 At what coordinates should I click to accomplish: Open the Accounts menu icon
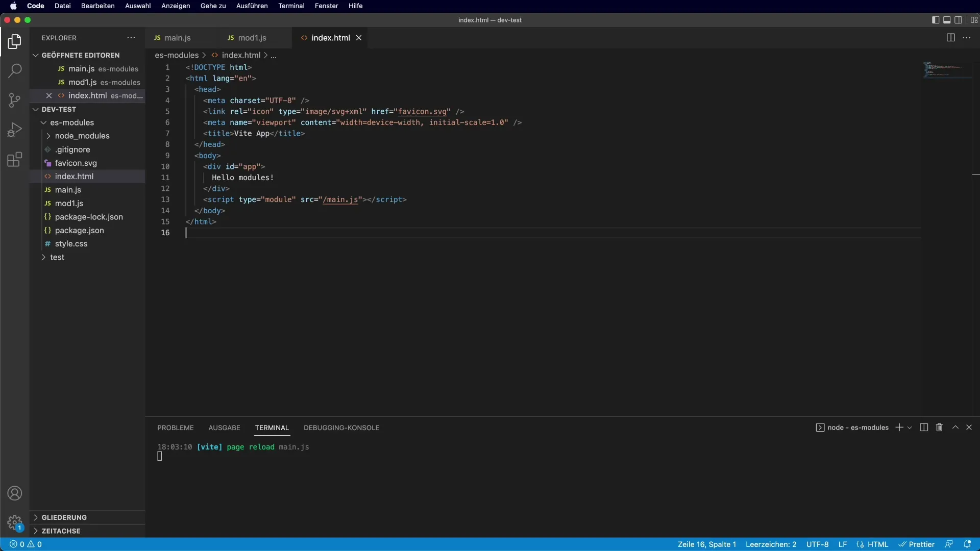(x=15, y=493)
